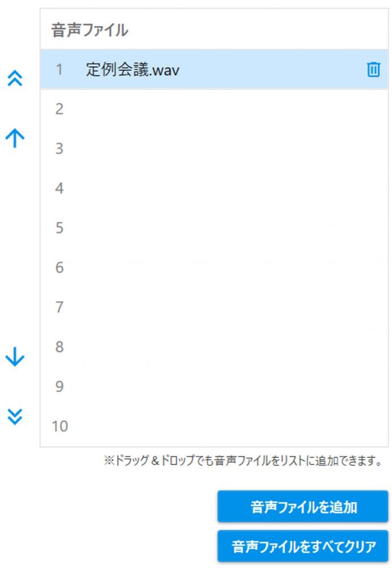Select empty row 4 in the file list

[x=214, y=189]
